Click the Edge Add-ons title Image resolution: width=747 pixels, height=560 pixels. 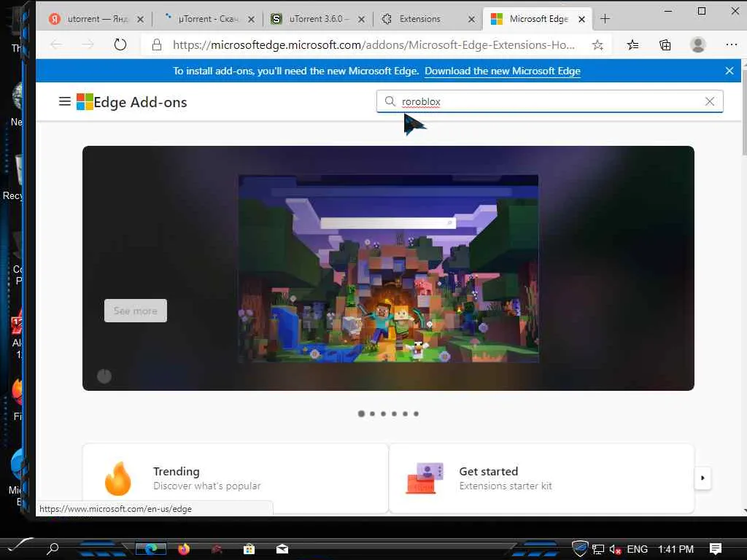click(140, 102)
